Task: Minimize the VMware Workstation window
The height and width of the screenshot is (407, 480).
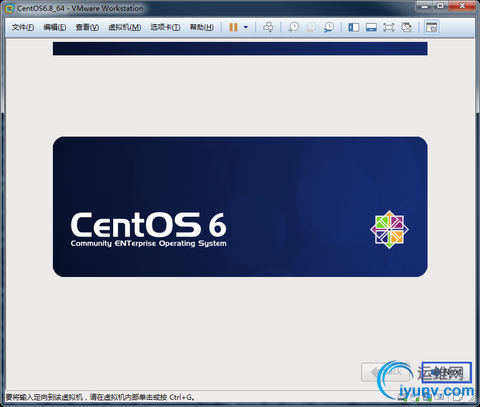Action: tap(425, 6)
